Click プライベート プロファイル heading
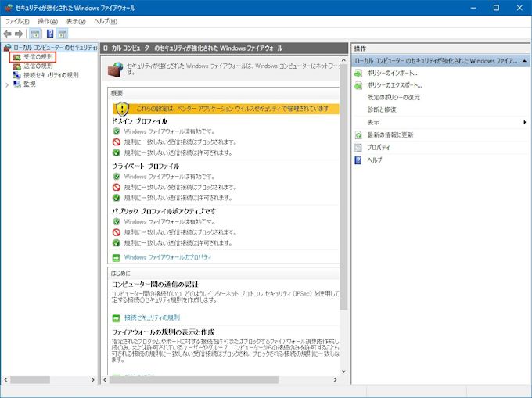 (146, 166)
